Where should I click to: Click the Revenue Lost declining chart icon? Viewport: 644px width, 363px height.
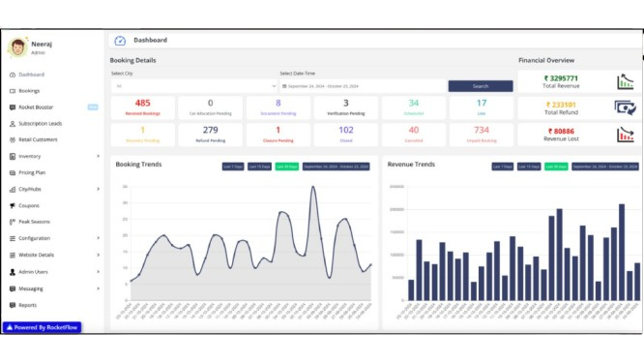click(x=625, y=135)
